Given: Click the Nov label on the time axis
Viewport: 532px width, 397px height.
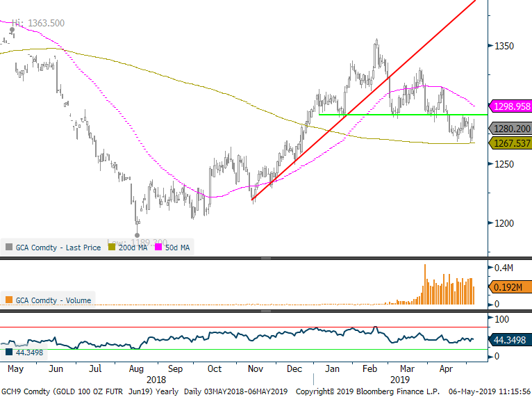Looking at the screenshot, I should [256, 368].
